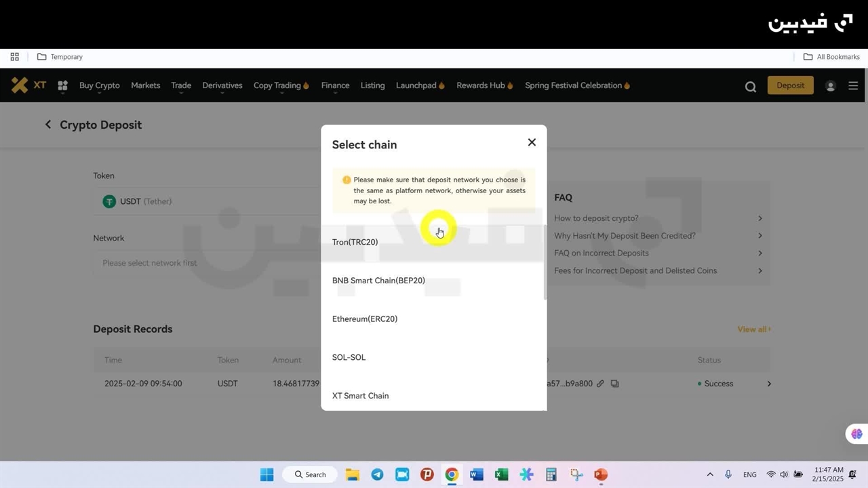868x488 pixels.
Task: Click the yellow Deposit button
Action: pyautogui.click(x=790, y=85)
